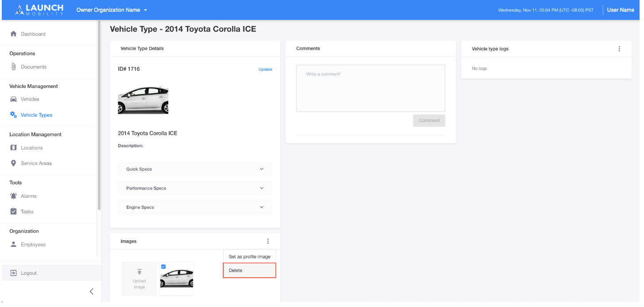Expand the Engine Specs section
The height and width of the screenshot is (307, 644).
[195, 207]
